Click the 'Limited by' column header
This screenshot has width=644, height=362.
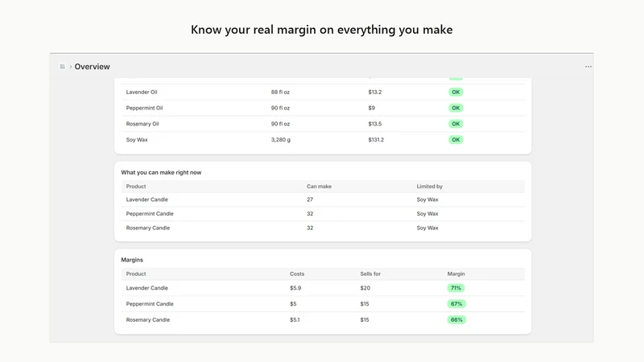(x=430, y=187)
